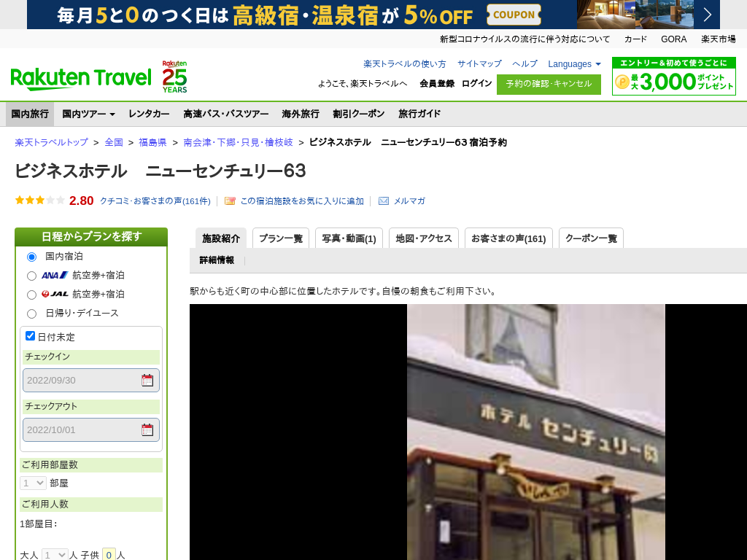Click the ログイン link
747x560 pixels.
coord(476,83)
